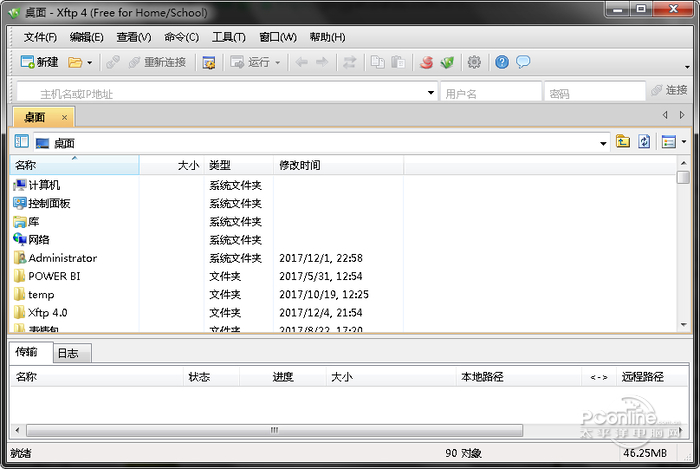Expand the host name address dropdown
The width and height of the screenshot is (700, 469).
428,93
